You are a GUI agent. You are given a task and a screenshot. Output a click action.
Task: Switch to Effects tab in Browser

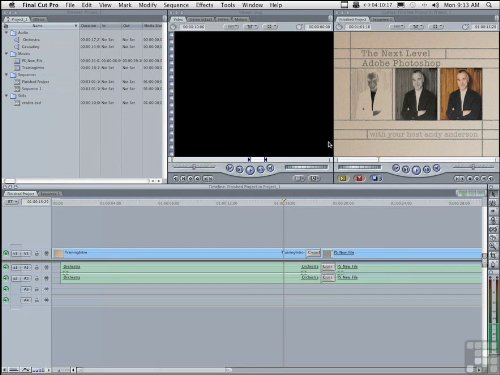(39, 19)
